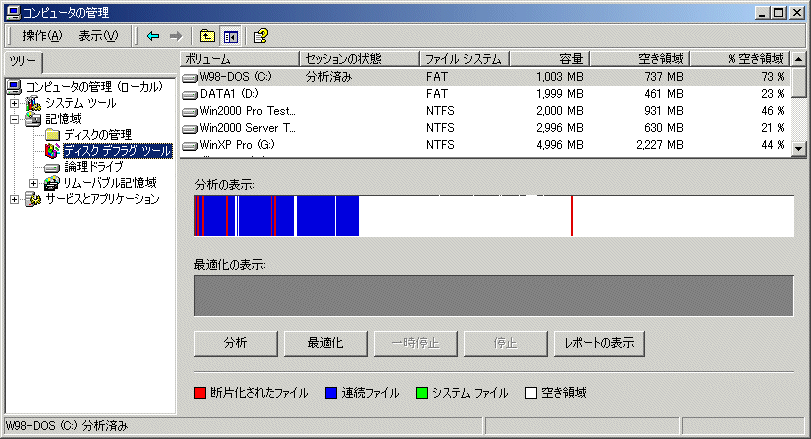This screenshot has width=811, height=439.
Task: Click the コンピュータの管理 (ローカル) root computer icon
Action: tap(14, 86)
